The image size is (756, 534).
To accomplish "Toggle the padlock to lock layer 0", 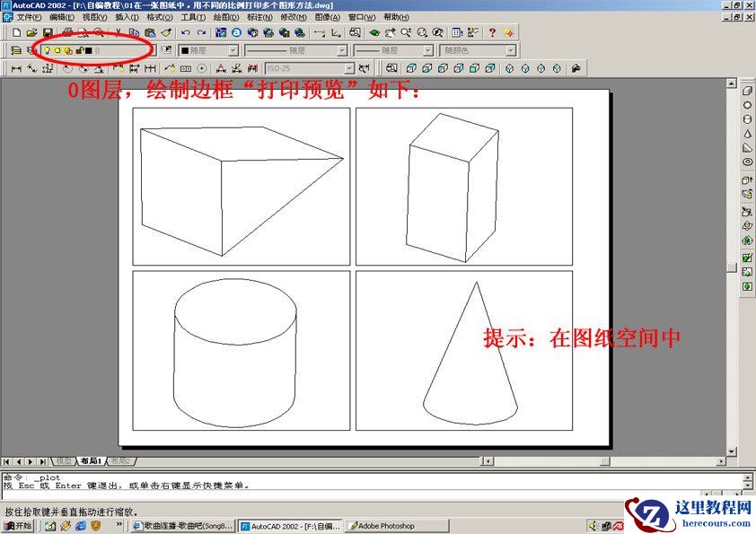I will 78,50.
